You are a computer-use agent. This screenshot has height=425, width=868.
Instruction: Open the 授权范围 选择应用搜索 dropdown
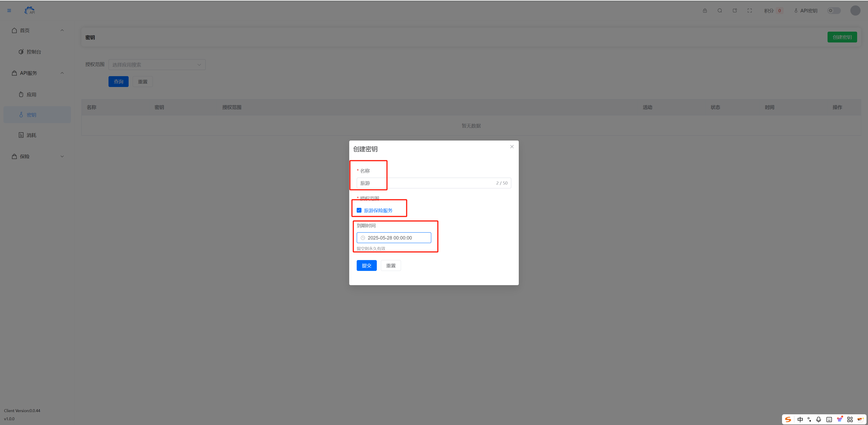point(157,65)
